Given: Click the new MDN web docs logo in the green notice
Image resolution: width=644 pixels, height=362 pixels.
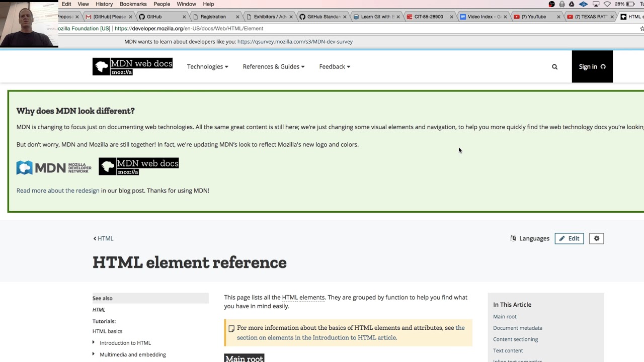Looking at the screenshot, I should tap(138, 166).
